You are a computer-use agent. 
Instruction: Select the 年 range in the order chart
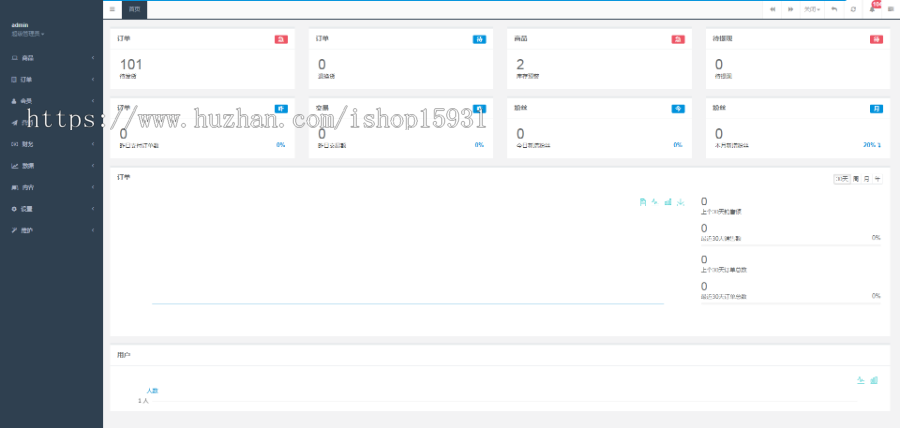(878, 179)
